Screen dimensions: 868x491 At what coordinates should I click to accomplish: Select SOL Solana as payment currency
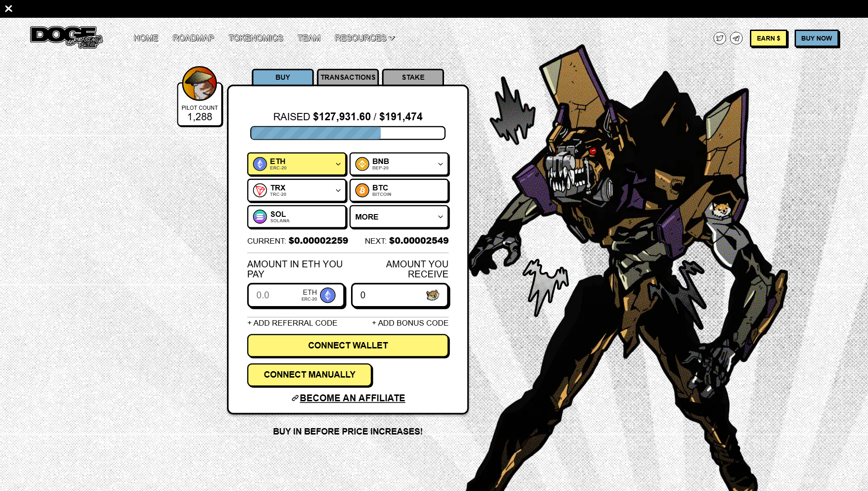pos(297,217)
